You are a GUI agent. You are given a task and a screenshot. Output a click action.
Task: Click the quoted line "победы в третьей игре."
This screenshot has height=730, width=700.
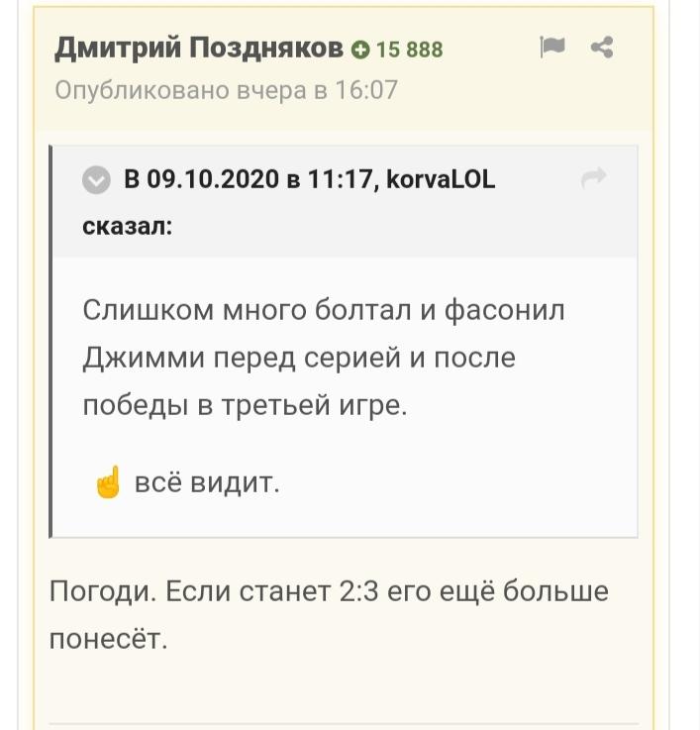tap(246, 405)
